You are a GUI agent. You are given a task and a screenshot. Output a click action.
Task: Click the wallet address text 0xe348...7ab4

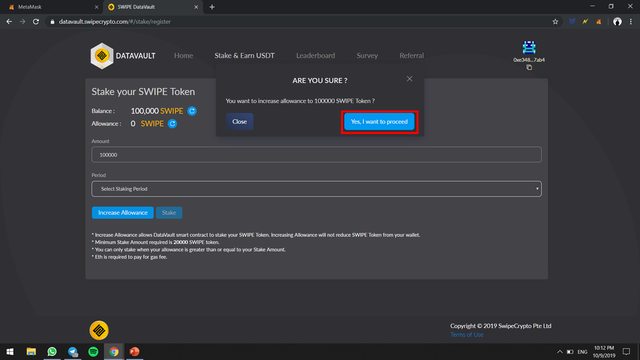(529, 60)
